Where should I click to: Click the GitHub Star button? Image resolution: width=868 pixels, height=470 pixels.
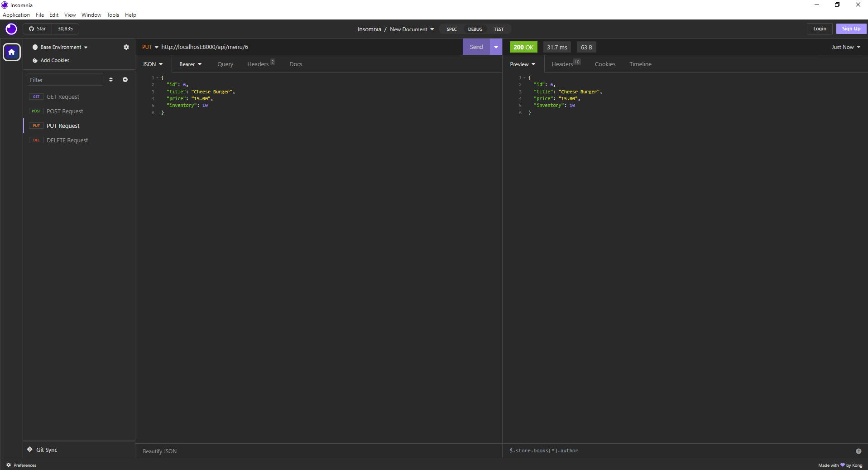(38, 29)
